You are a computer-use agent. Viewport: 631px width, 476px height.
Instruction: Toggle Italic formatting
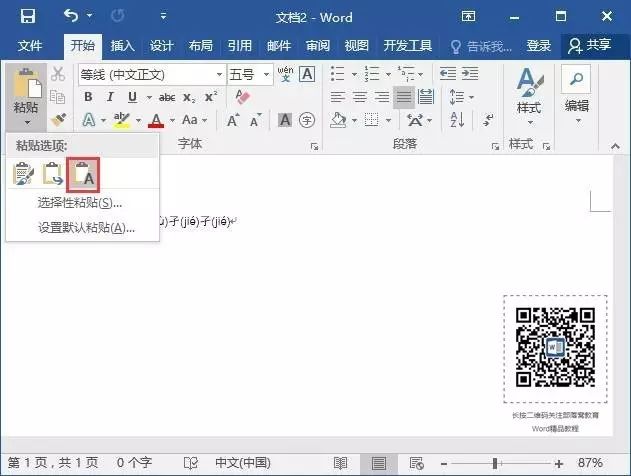[x=109, y=97]
